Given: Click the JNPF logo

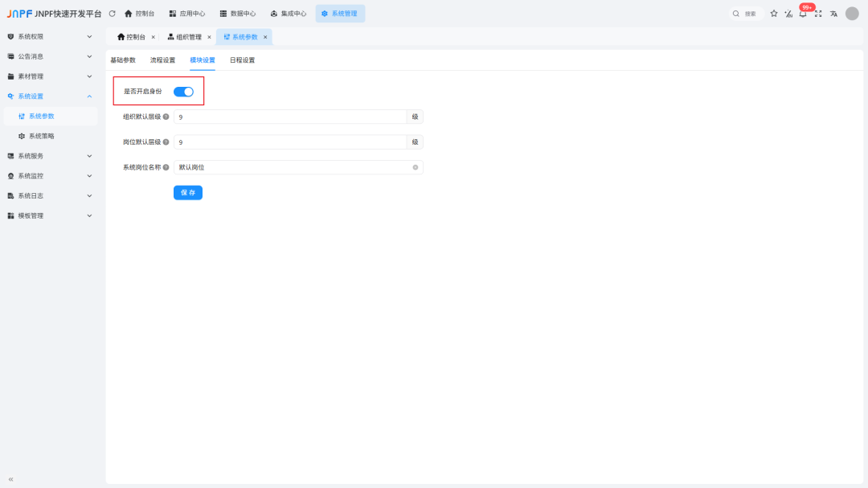Looking at the screenshot, I should 19,14.
